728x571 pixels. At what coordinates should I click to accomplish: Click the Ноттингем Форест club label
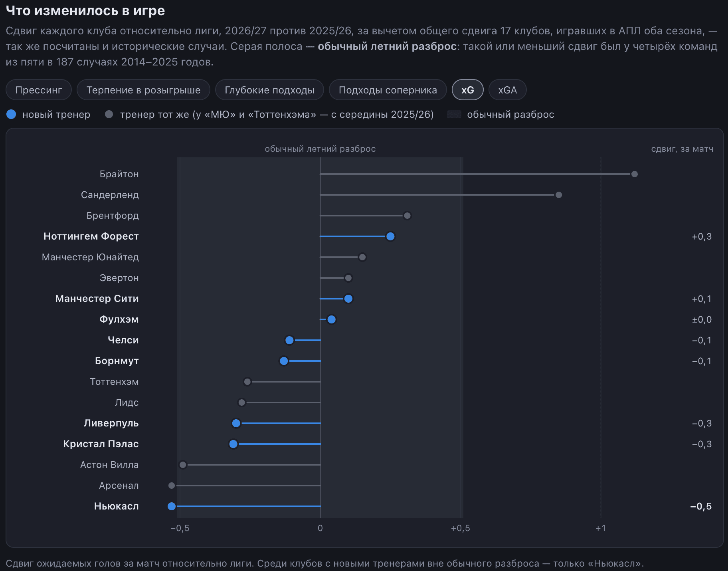pos(91,236)
